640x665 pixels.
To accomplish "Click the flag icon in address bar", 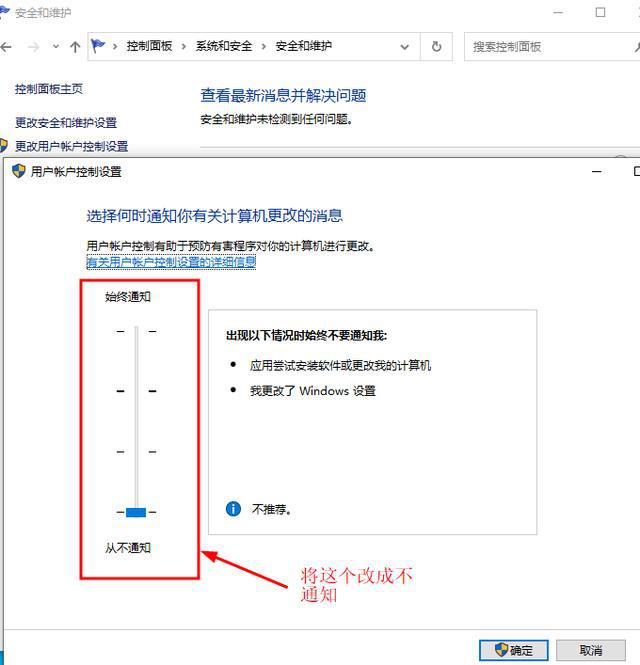I will [x=98, y=46].
